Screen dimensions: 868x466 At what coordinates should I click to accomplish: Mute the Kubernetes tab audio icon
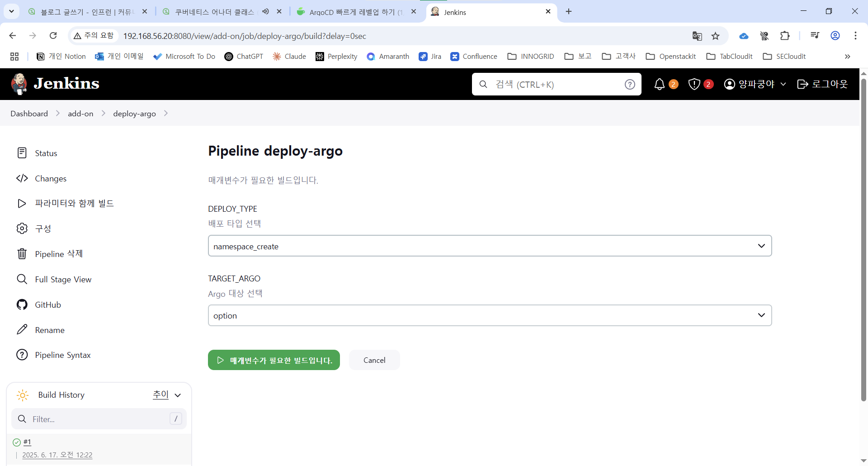[x=266, y=12]
